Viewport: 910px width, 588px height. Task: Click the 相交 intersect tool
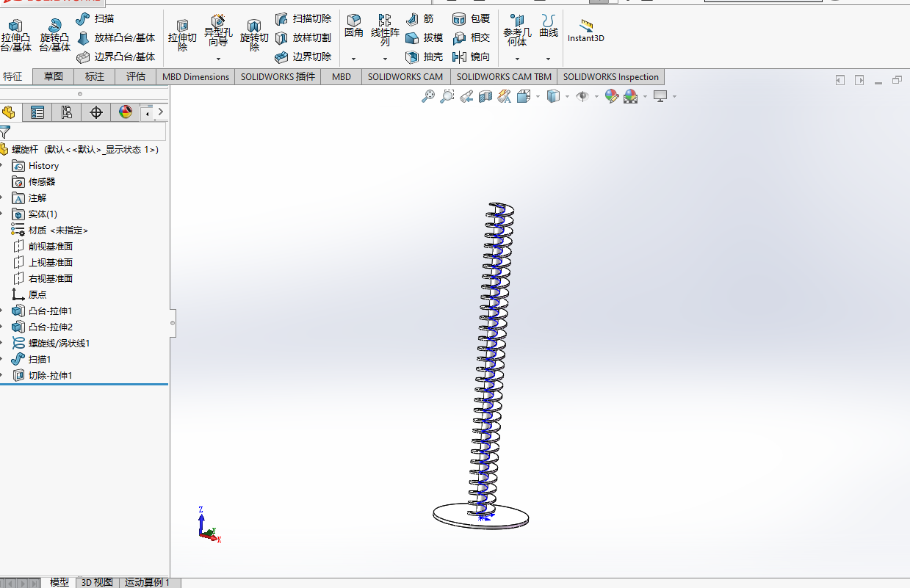[472, 37]
